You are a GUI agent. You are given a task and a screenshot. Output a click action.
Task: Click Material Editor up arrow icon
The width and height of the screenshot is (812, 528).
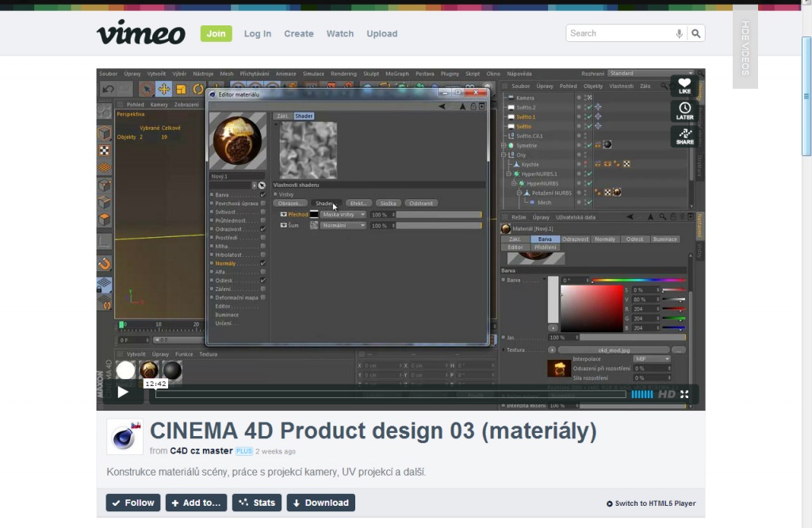point(462,106)
